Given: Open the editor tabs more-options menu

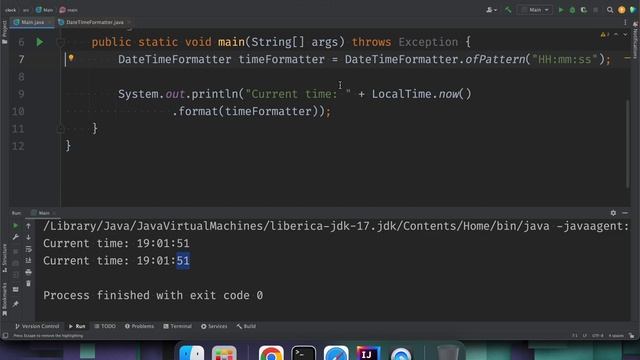Looking at the screenshot, I should click(x=625, y=22).
